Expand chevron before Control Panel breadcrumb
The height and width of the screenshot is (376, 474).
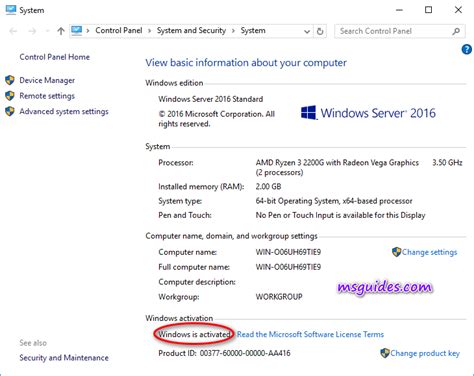coord(88,31)
